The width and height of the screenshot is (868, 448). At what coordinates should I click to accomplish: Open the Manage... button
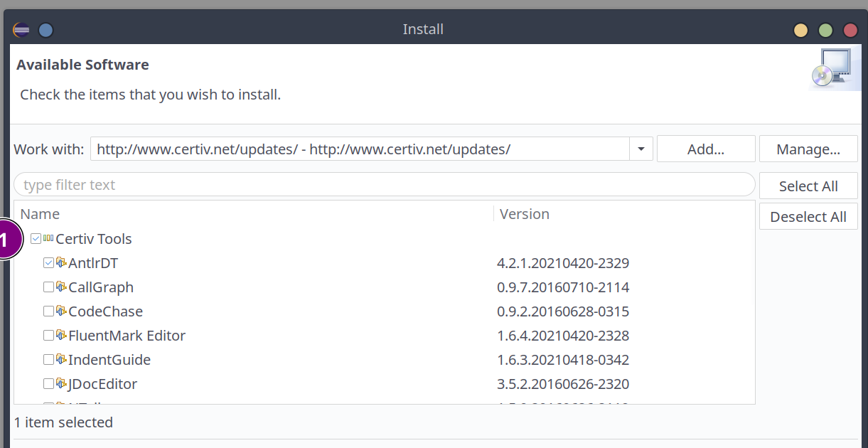[808, 149]
